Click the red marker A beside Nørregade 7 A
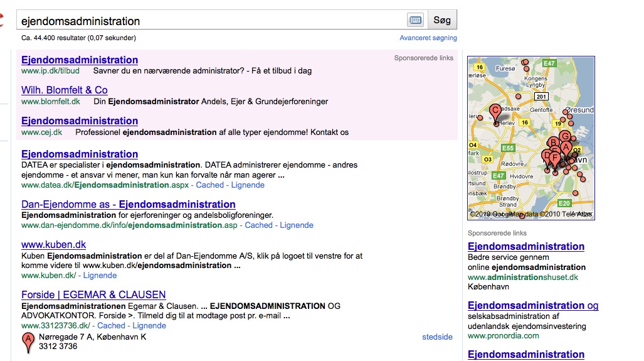Screen dimensions: 644x361 point(28,343)
